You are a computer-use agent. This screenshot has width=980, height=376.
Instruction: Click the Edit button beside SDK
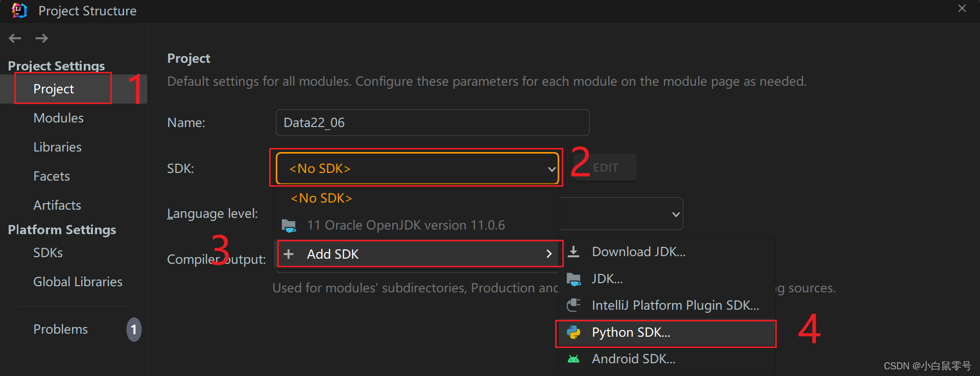pos(606,168)
